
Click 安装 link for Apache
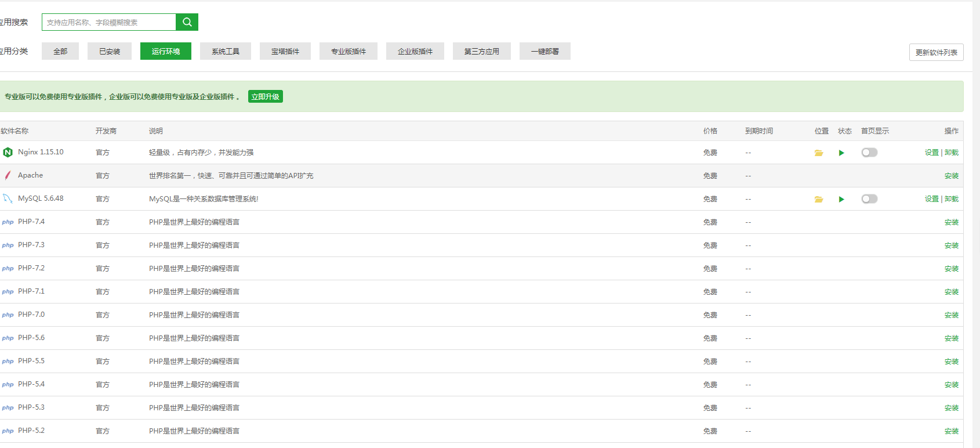[x=952, y=175]
